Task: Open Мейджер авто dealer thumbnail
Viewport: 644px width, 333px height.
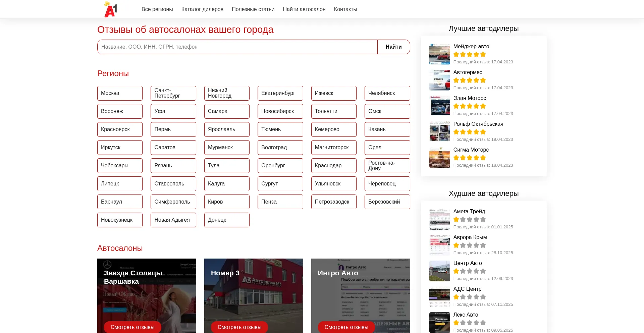Action: tap(439, 54)
